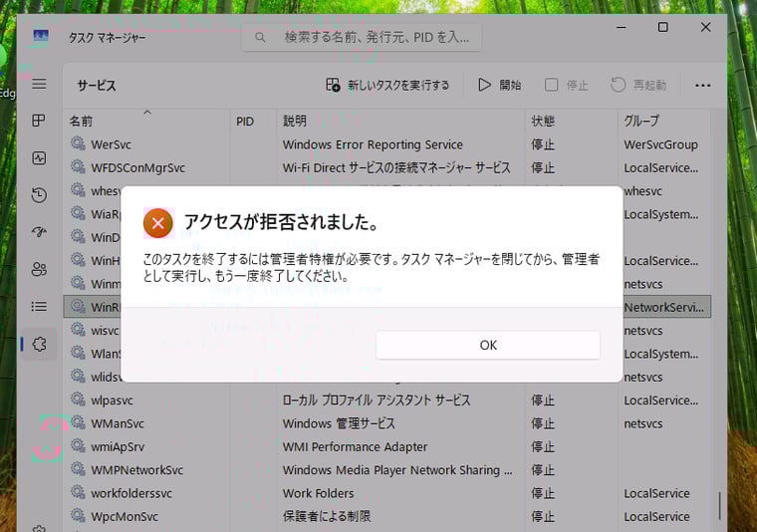Click the 開始 start service button
Viewport: 757px width, 532px height.
(499, 86)
